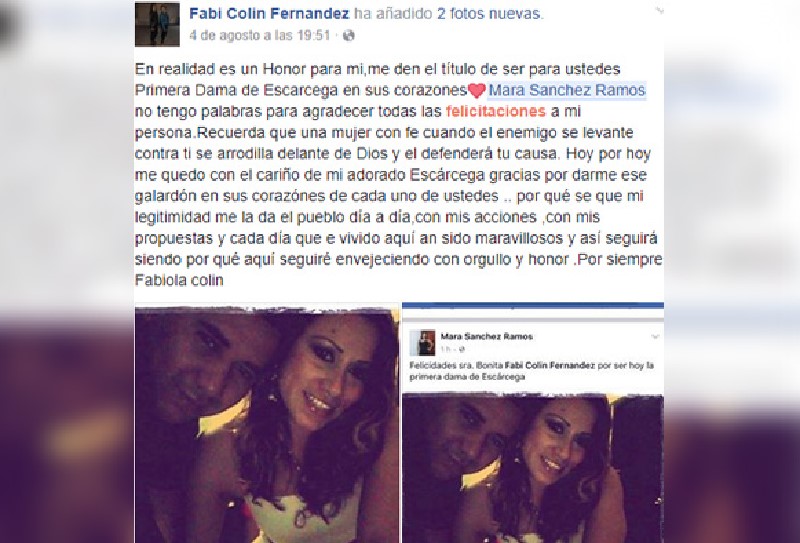Open the couple photo inside the embedded post
The height and width of the screenshot is (543, 800).
click(533, 468)
